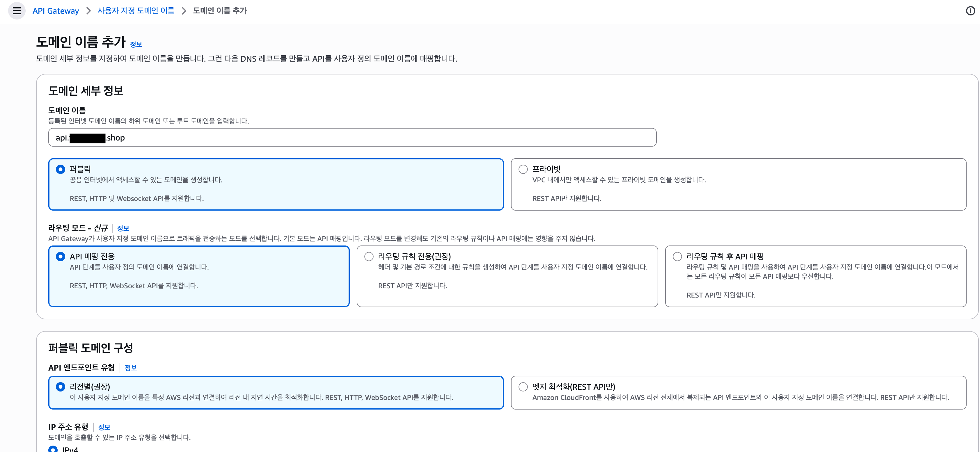This screenshot has height=452, width=980.
Task: Click the API Gateway breadcrumb link
Action: pos(56,11)
